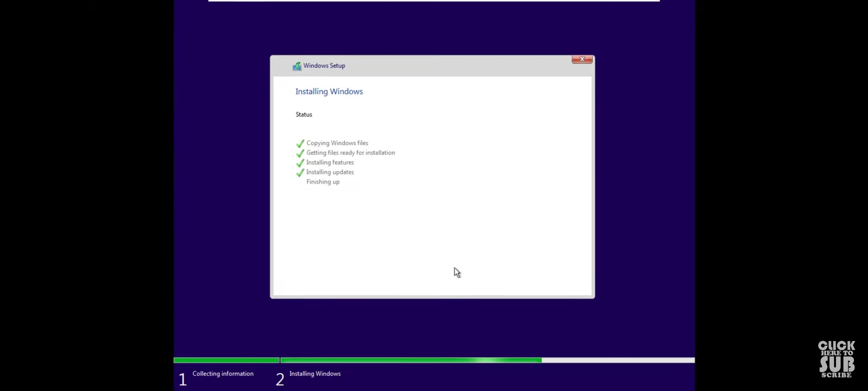The height and width of the screenshot is (391, 868).
Task: Click the Click Here to Subscribe overlay
Action: pyautogui.click(x=836, y=359)
